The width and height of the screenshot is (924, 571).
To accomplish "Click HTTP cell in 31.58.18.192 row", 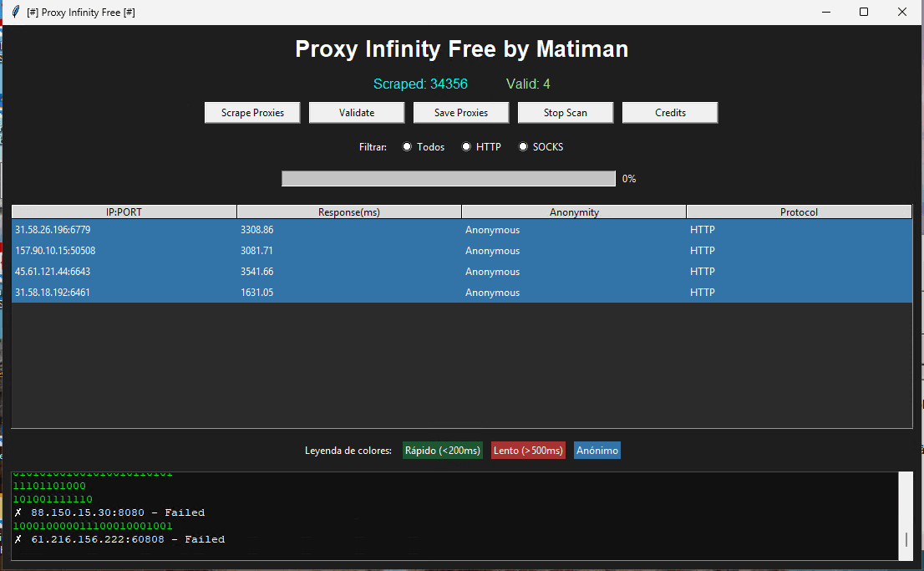I will click(x=703, y=293).
